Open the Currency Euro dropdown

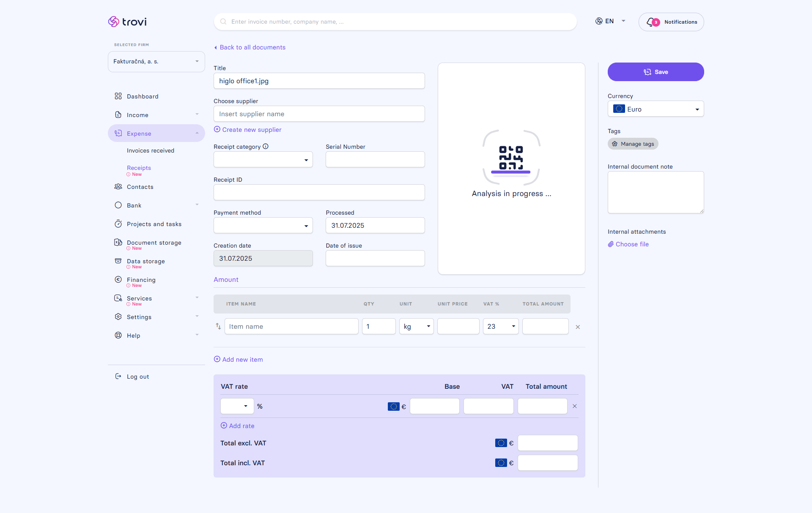click(656, 109)
